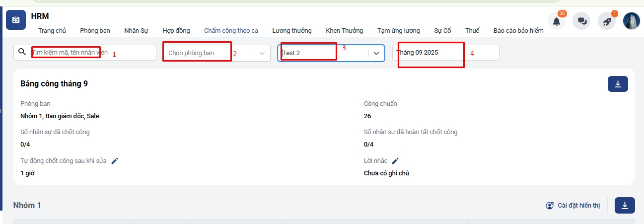Select the Tạm ứng lương tab

coord(398,31)
